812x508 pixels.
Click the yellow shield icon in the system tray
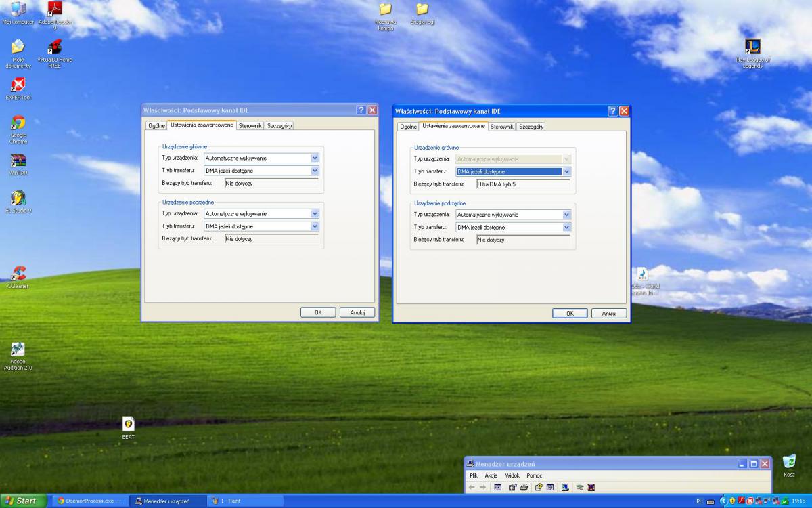point(732,501)
